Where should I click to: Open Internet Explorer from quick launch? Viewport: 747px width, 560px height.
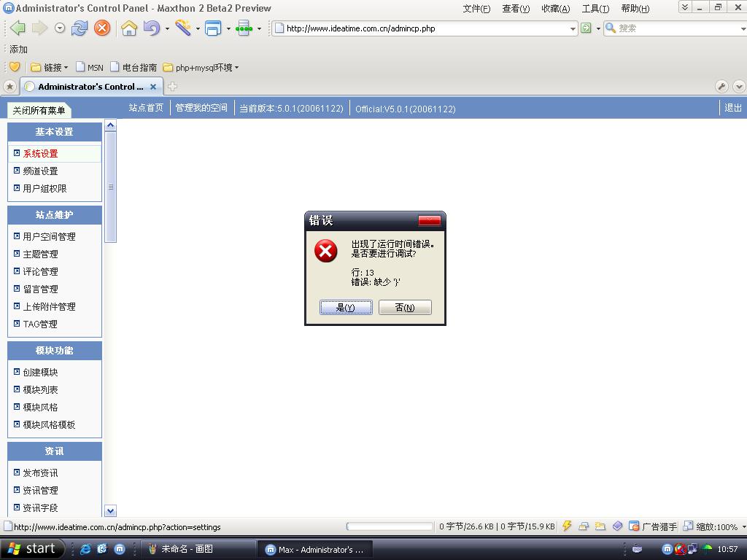click(x=85, y=549)
